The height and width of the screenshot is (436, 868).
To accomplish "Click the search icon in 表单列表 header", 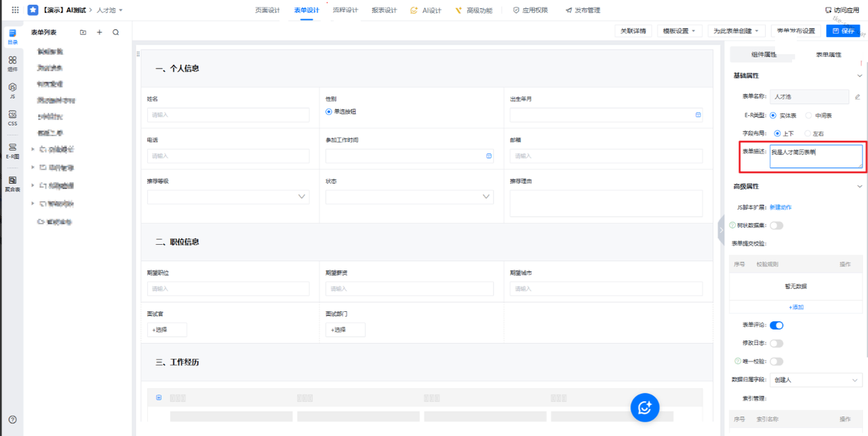I will [x=116, y=33].
